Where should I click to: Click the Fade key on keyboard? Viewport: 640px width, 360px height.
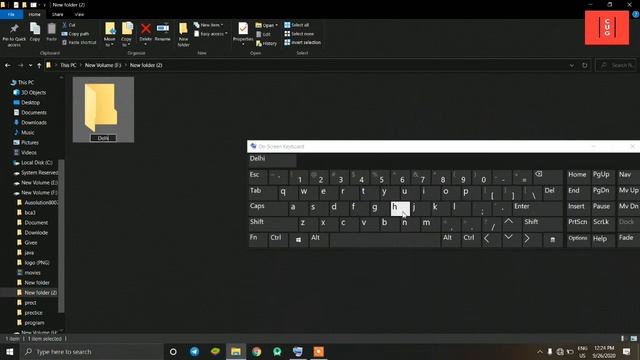point(629,240)
